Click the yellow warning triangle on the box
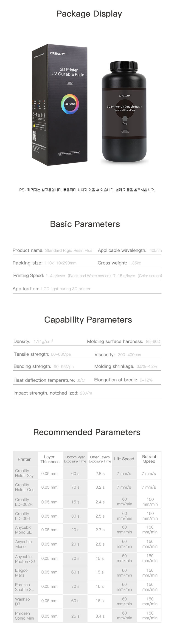This screenshot has width=174, height=644. pyautogui.click(x=34, y=125)
